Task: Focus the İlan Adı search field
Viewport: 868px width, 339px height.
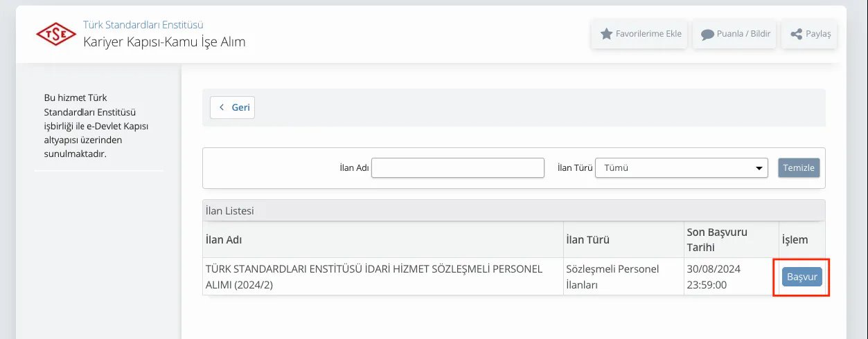Action: [x=458, y=168]
